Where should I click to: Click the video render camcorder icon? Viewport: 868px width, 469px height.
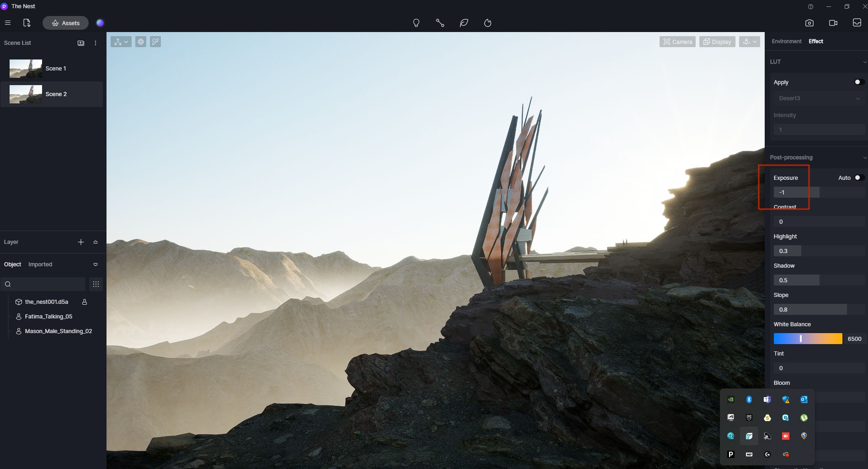click(x=833, y=23)
